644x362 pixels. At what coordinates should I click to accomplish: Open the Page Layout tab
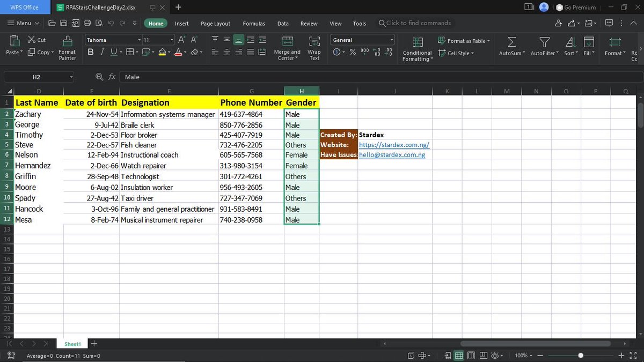[216, 24]
